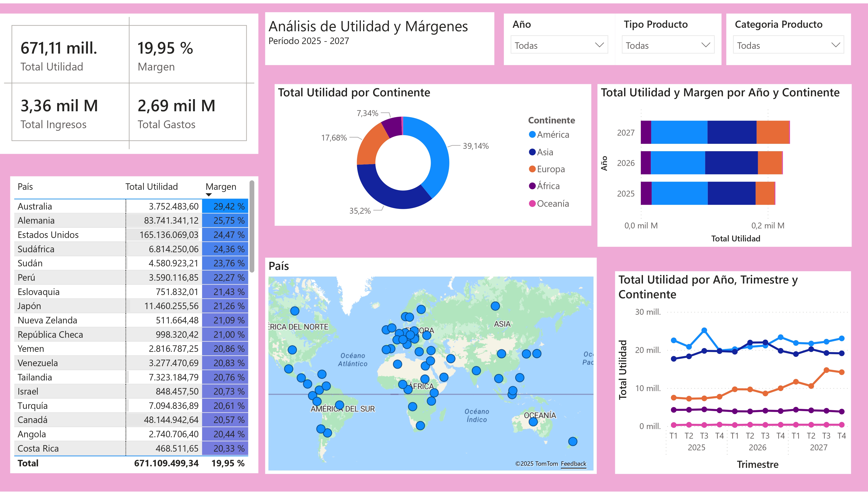This screenshot has width=868, height=495.
Task: Click the New Zealand map bubble
Action: click(x=572, y=442)
